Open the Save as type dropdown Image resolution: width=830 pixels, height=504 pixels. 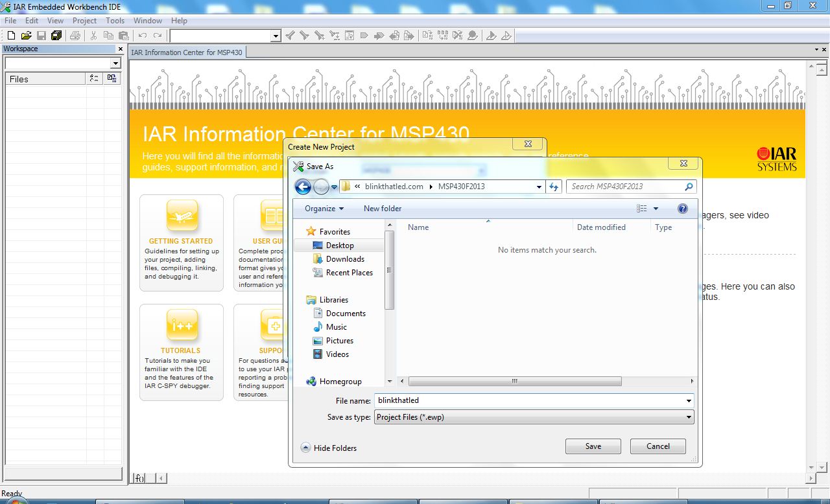(x=689, y=417)
